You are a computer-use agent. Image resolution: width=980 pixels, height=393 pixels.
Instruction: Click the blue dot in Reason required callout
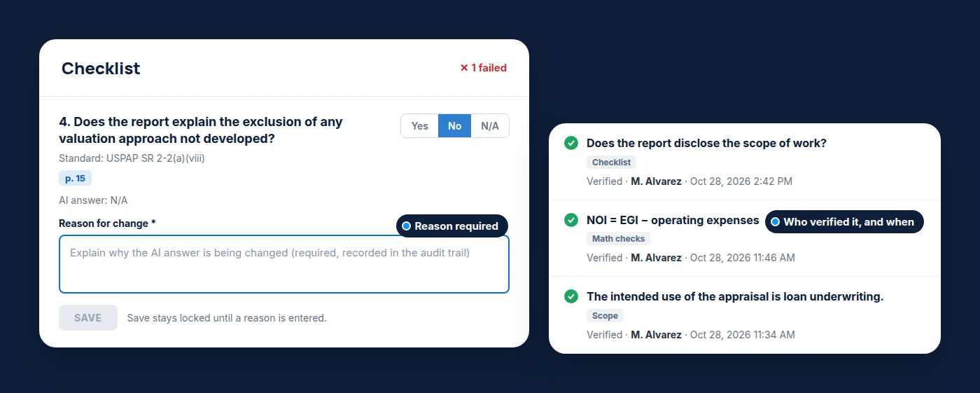406,226
